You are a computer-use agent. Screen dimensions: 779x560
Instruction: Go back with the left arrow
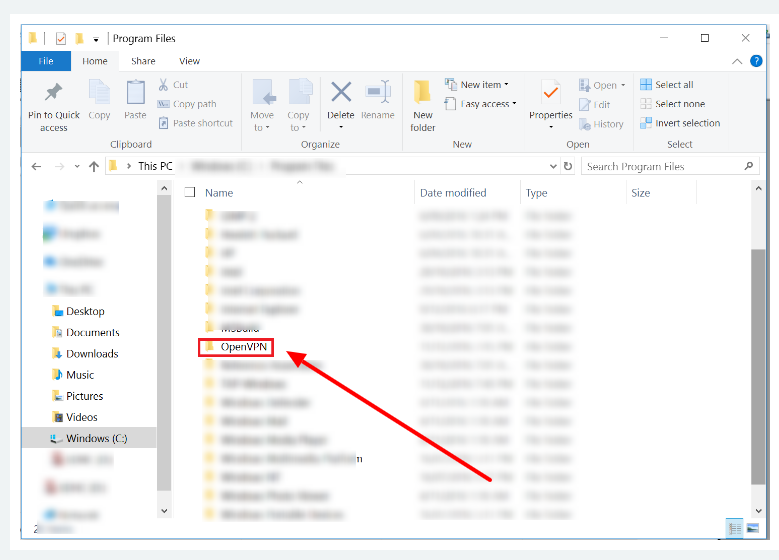[36, 166]
